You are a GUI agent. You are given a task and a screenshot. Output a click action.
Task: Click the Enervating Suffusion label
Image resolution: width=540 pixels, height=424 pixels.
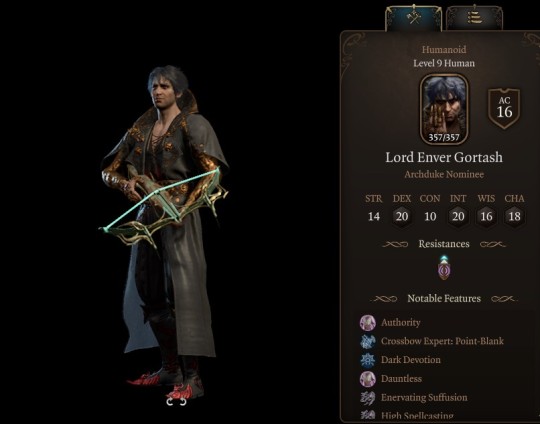click(x=424, y=397)
